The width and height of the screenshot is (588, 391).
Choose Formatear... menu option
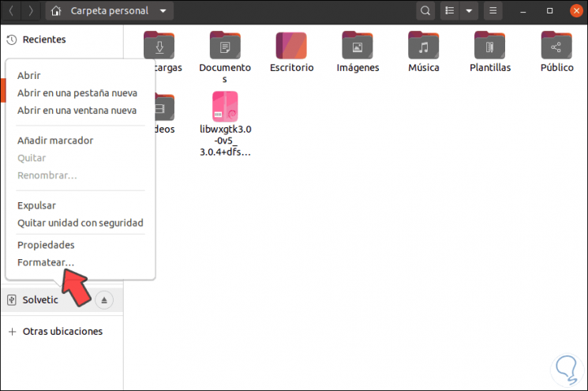pyautogui.click(x=46, y=263)
